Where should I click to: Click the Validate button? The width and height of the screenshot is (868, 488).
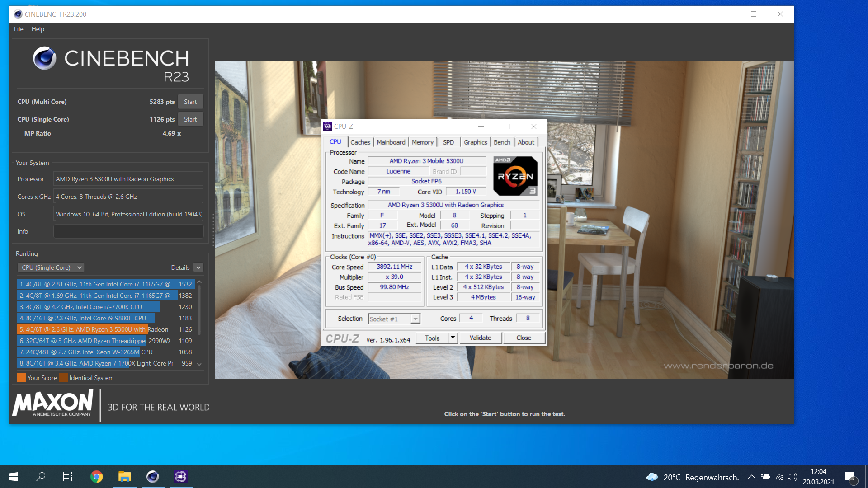click(x=480, y=338)
